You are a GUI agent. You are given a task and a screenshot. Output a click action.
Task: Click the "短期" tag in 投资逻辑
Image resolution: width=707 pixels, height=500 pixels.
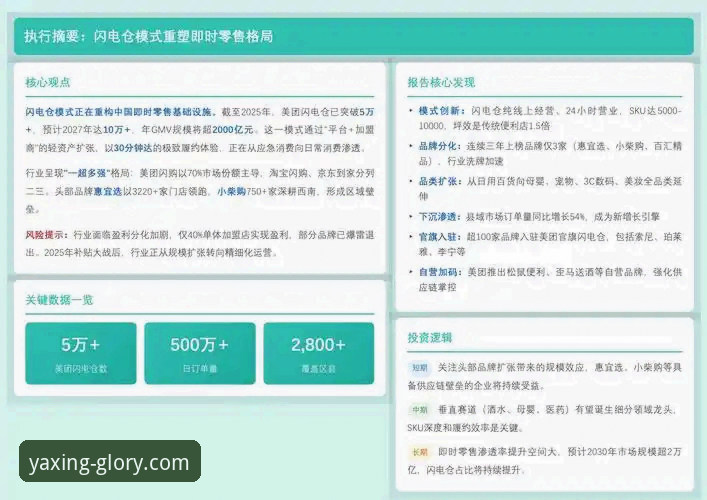point(420,368)
